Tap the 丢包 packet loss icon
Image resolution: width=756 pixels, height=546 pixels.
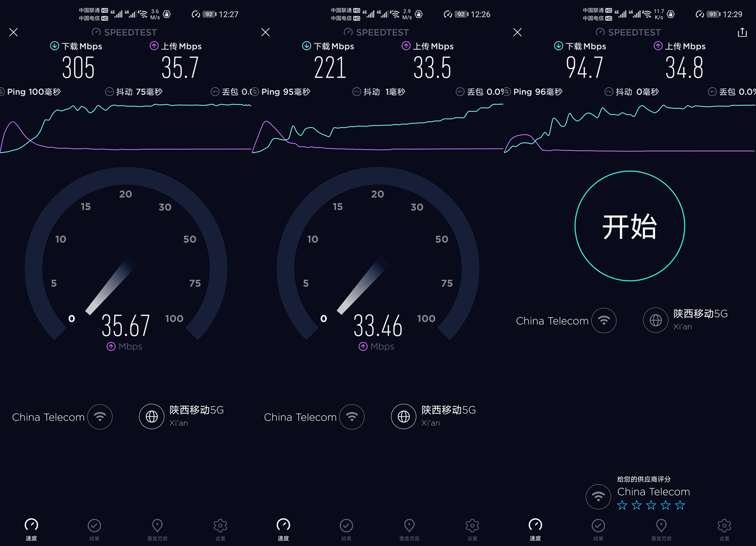(x=215, y=92)
